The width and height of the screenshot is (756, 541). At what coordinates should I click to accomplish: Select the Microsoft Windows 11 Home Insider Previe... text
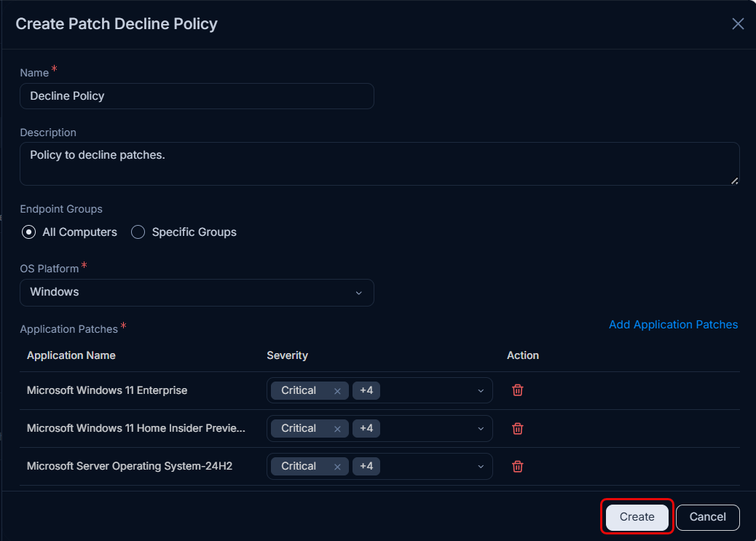pos(136,428)
